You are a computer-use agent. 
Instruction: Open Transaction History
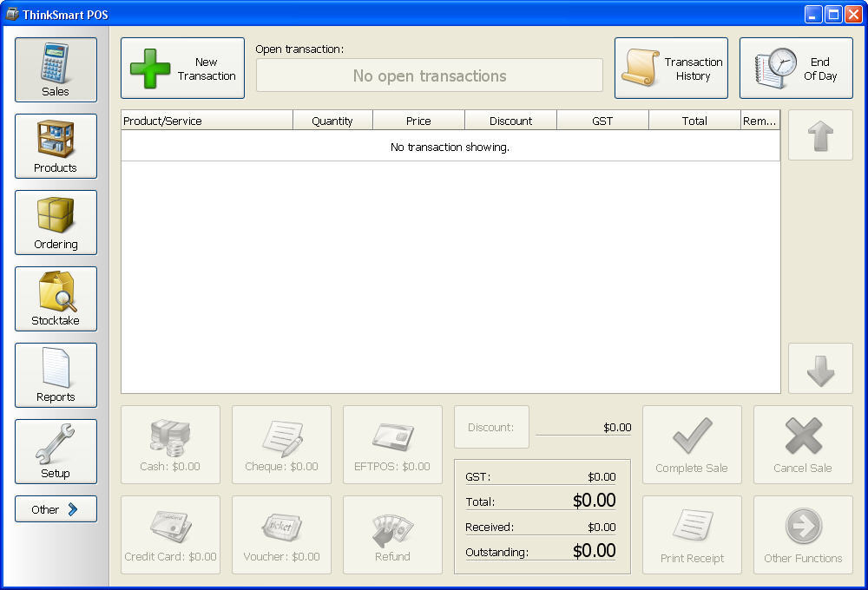tap(671, 68)
